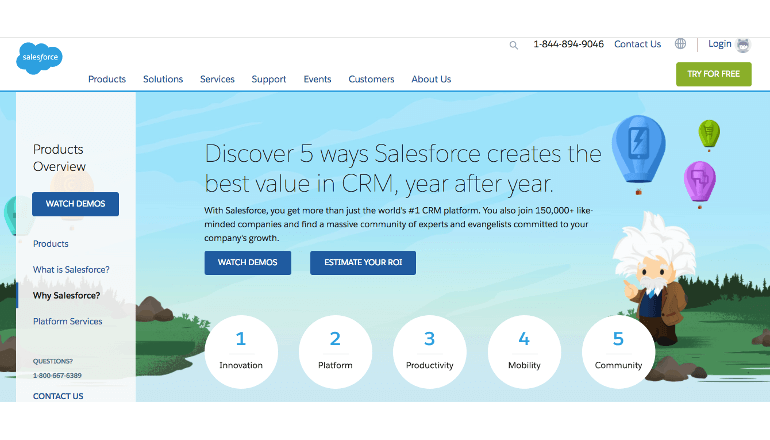770x440 pixels.
Task: Click the sidebar CONTACT US link
Action: (x=58, y=396)
